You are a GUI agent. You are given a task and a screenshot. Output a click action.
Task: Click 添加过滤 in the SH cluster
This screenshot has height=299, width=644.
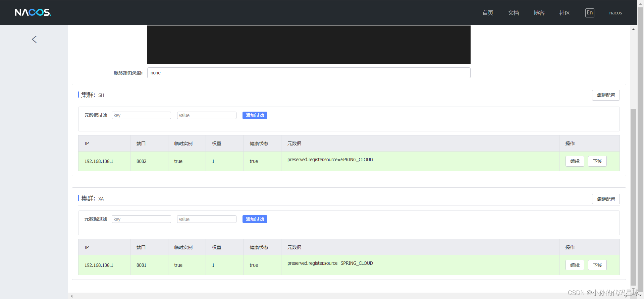coord(255,115)
